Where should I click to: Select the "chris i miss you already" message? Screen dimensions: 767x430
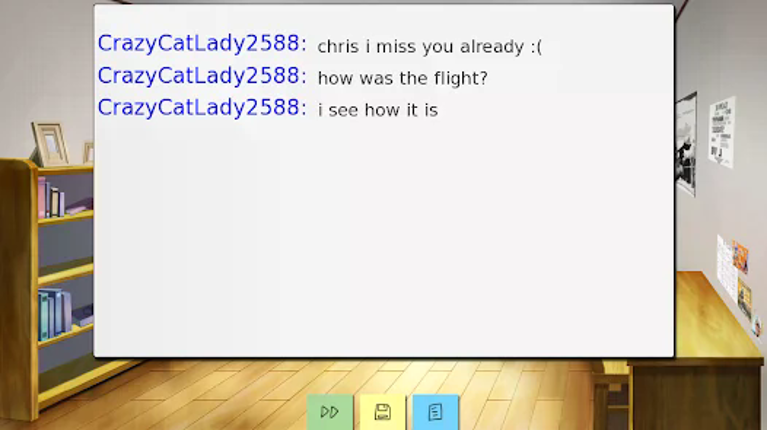[x=429, y=47]
